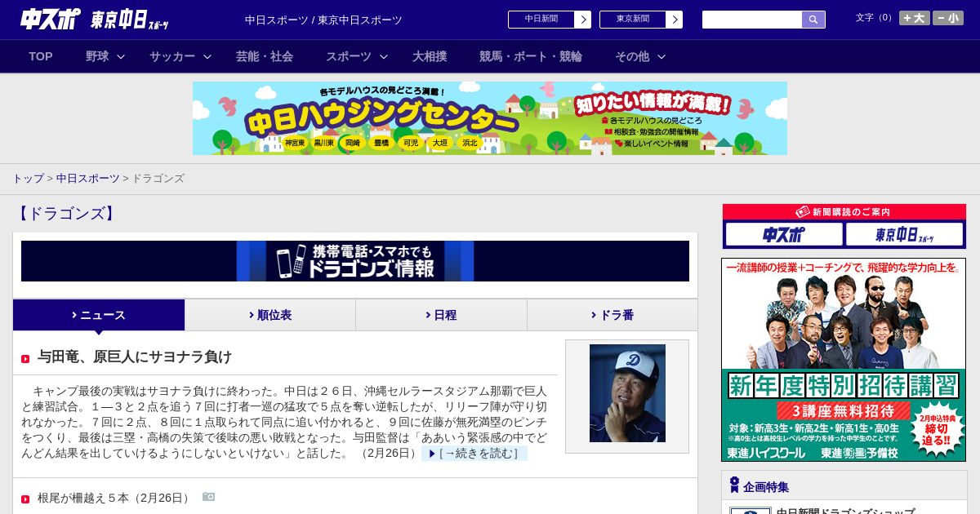Click the 企画特集 sidebar heading

tap(766, 487)
